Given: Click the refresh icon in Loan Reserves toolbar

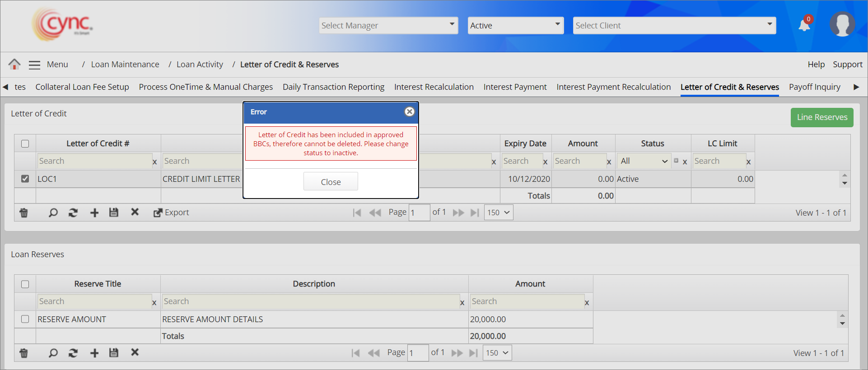Looking at the screenshot, I should (x=73, y=353).
